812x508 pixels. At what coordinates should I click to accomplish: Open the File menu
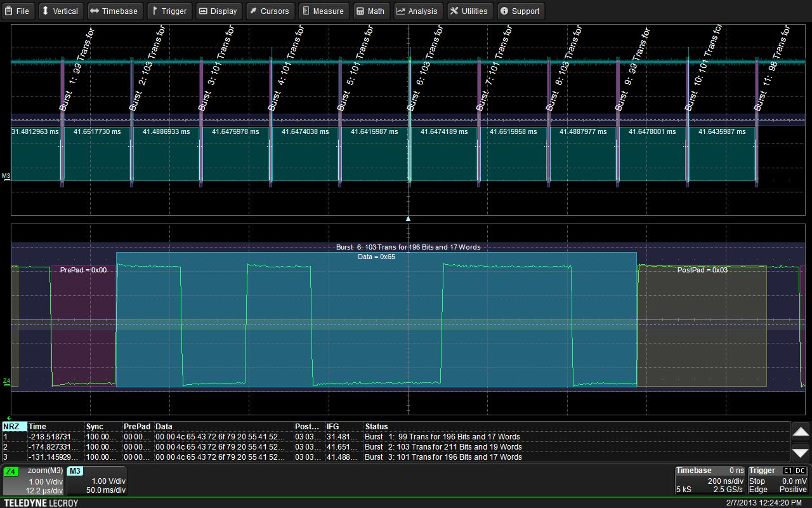[18, 11]
